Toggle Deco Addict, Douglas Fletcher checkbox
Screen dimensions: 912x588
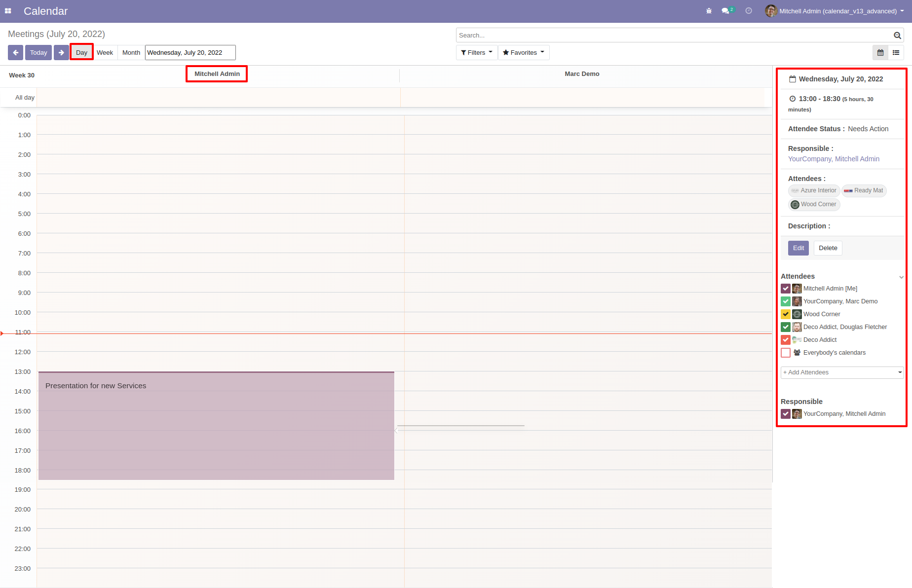(x=786, y=327)
